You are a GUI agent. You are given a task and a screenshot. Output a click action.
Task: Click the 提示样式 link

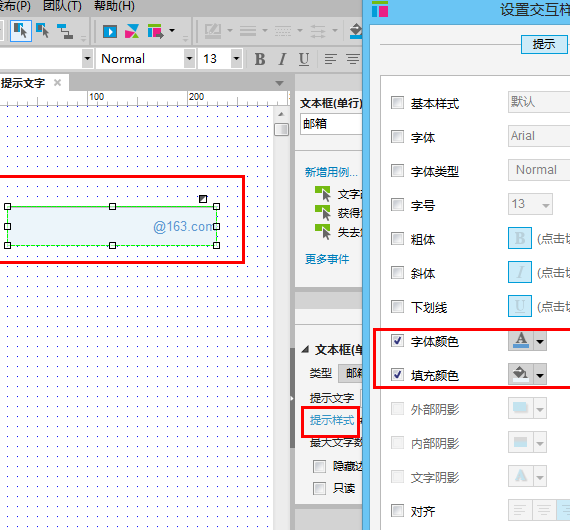(332, 420)
